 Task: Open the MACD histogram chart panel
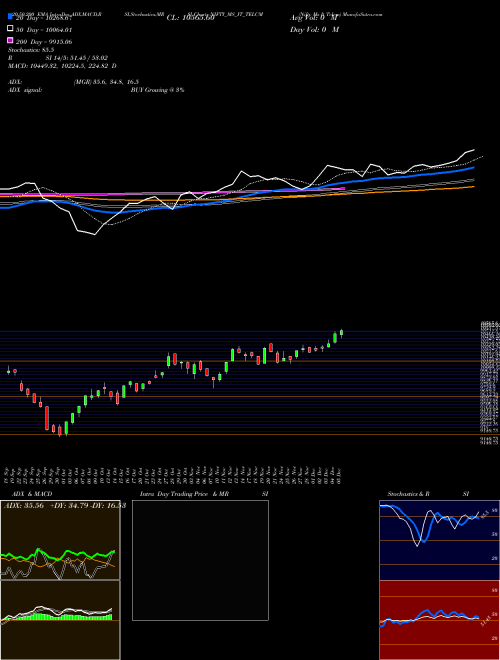pyautogui.click(x=60, y=620)
